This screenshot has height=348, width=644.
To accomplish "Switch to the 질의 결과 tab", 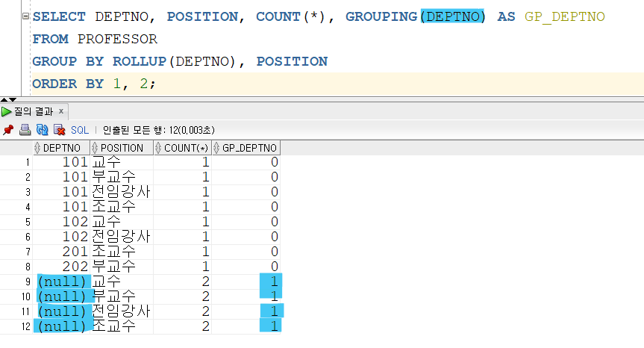I will (33, 111).
